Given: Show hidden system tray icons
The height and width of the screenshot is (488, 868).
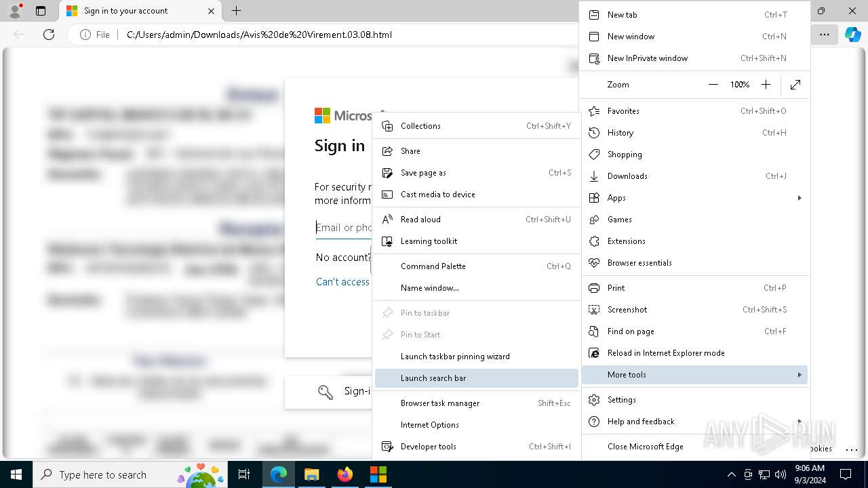Looking at the screenshot, I should coord(731,474).
